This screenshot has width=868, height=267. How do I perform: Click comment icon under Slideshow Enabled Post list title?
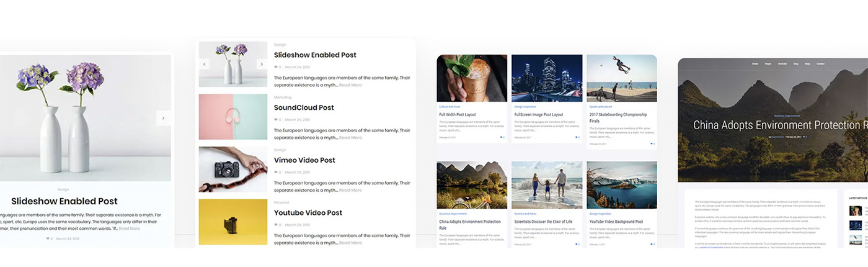click(276, 67)
